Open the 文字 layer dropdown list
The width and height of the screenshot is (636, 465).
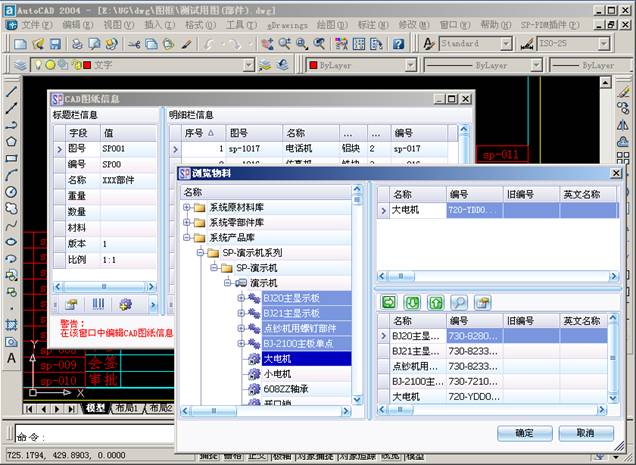tap(248, 65)
